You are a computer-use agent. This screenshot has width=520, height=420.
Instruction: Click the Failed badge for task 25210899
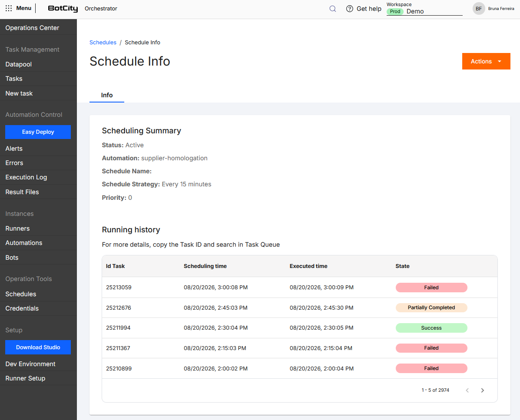[431, 368]
